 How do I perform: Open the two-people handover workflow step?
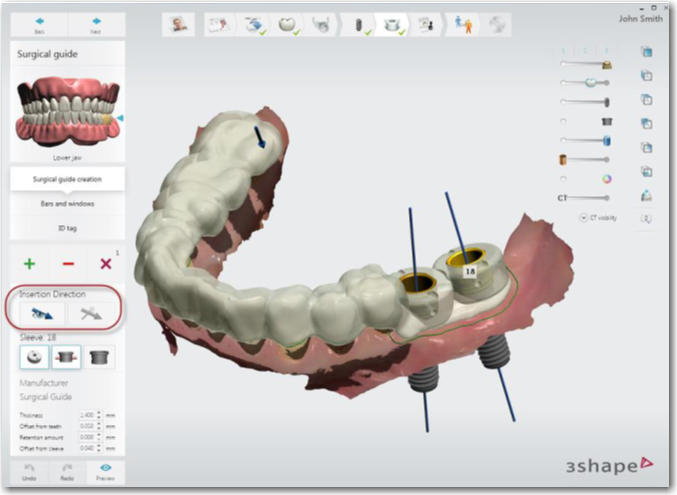[x=464, y=25]
